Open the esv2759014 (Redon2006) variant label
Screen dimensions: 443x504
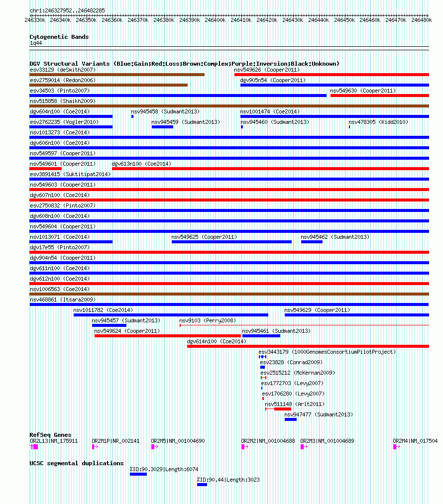pyautogui.click(x=63, y=80)
